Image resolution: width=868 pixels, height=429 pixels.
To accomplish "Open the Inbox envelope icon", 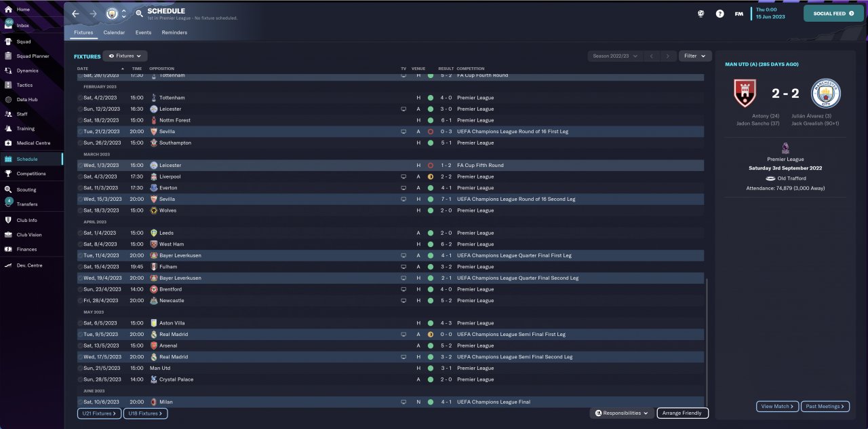I will [x=9, y=25].
